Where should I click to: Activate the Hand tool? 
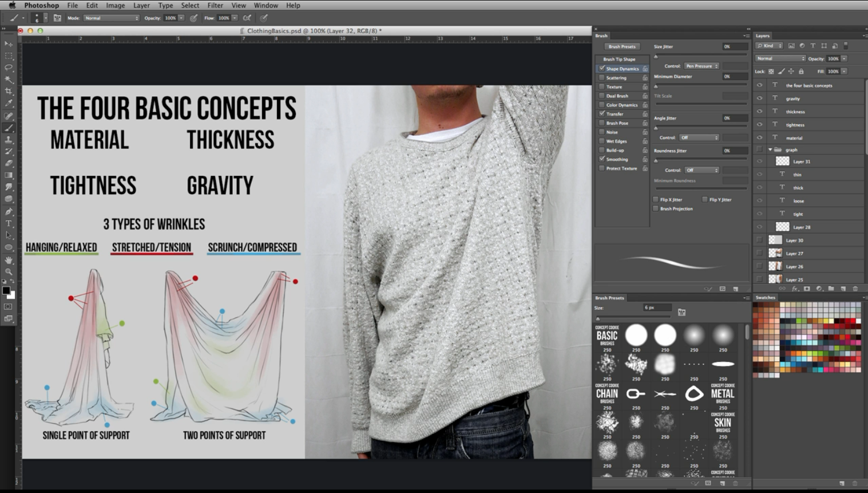pos(9,260)
